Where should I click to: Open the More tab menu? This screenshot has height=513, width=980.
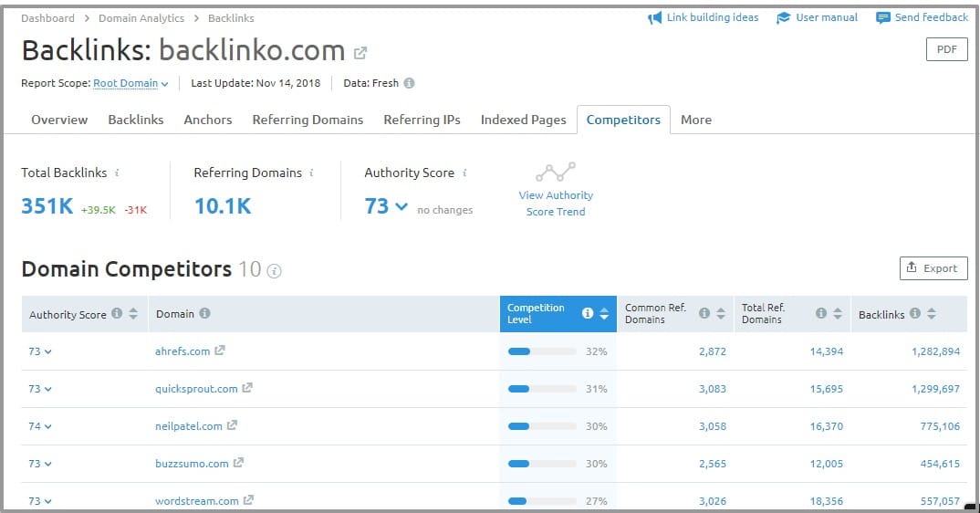695,120
